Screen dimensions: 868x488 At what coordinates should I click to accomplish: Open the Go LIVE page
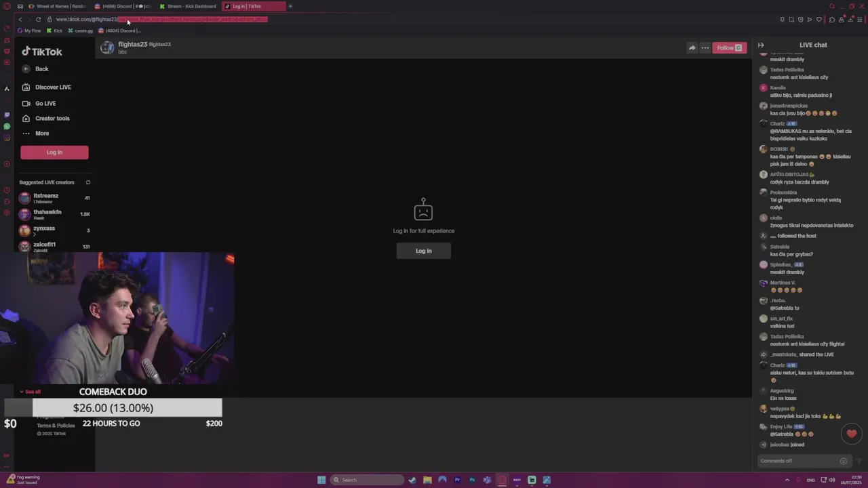click(x=39, y=103)
